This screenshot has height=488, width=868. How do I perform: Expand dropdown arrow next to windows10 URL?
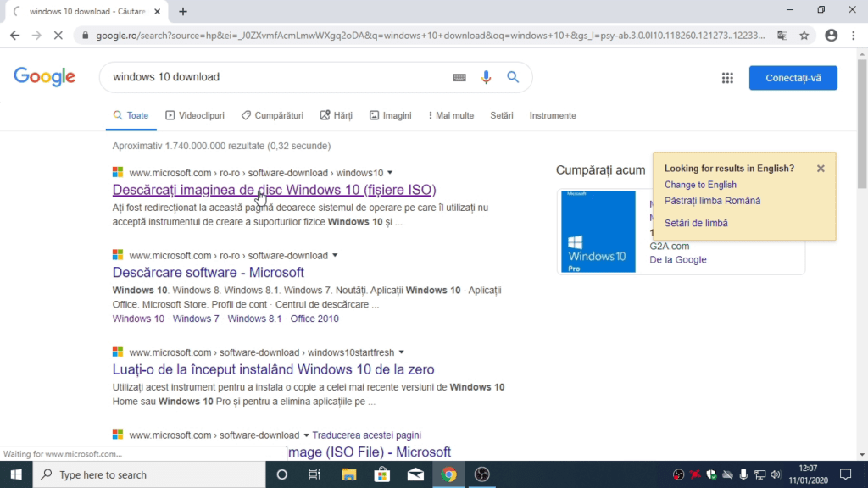[x=390, y=173]
